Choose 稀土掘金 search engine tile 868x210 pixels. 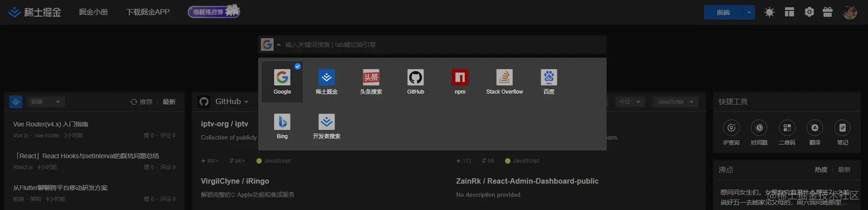[x=327, y=82]
